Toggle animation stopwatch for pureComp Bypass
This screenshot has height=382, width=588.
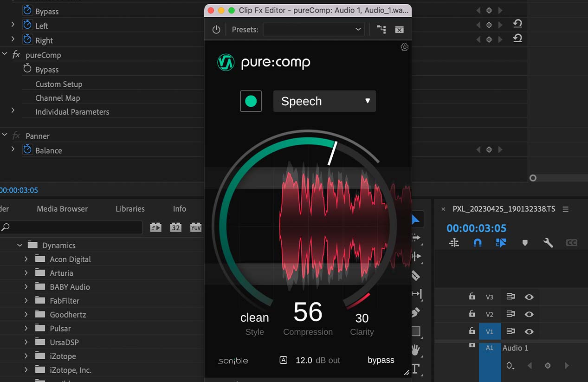click(x=27, y=69)
